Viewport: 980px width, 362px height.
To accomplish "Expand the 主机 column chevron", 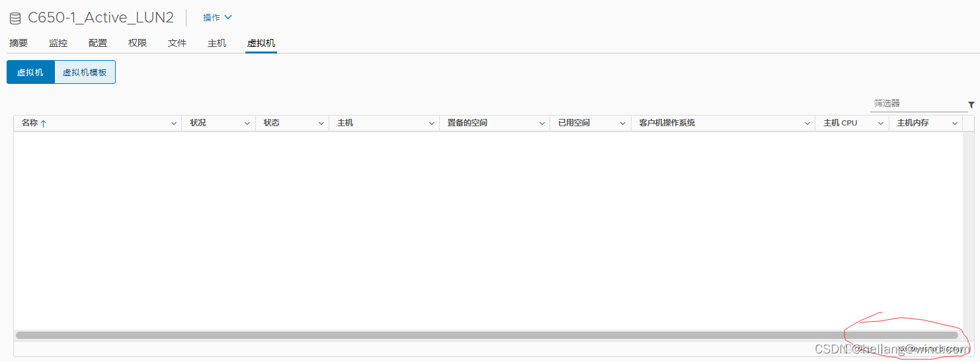I will [432, 124].
